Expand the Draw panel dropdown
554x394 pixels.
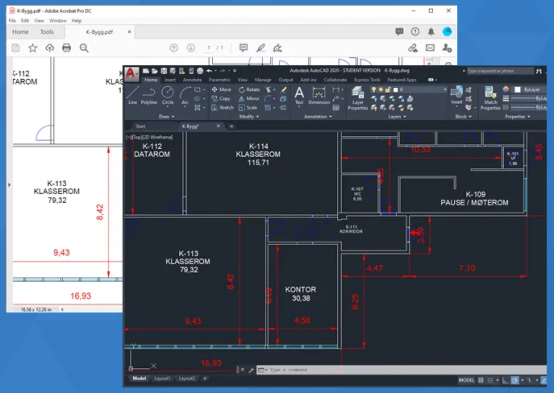166,116
